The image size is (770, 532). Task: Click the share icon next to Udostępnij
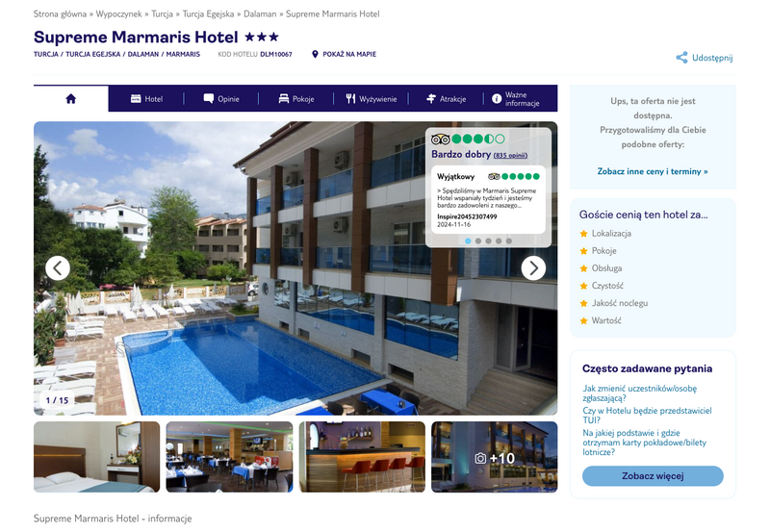click(x=681, y=58)
